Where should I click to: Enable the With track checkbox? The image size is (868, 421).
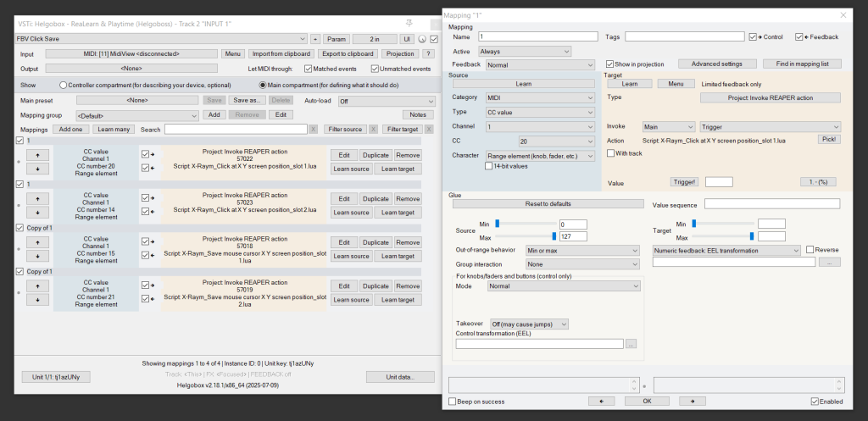pyautogui.click(x=610, y=153)
